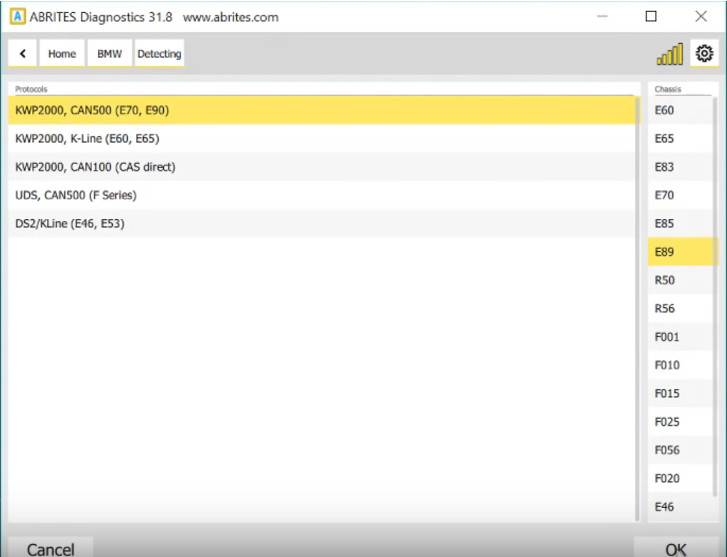Choose chassis R50
The width and height of the screenshot is (727, 557).
680,280
